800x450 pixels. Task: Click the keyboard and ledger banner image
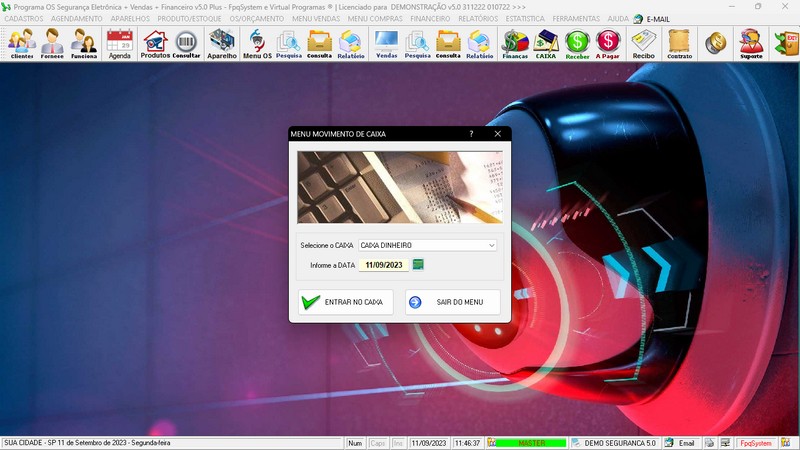click(x=400, y=187)
